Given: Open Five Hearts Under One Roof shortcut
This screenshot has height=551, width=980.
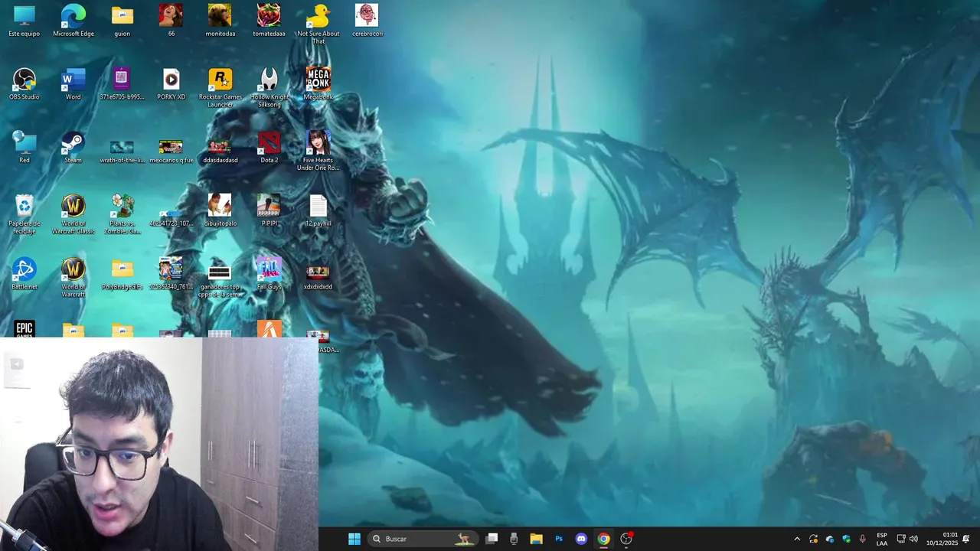Looking at the screenshot, I should pyautogui.click(x=318, y=151).
